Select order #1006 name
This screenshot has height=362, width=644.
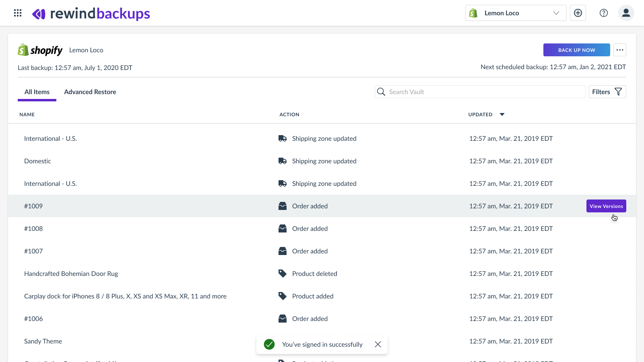click(33, 319)
